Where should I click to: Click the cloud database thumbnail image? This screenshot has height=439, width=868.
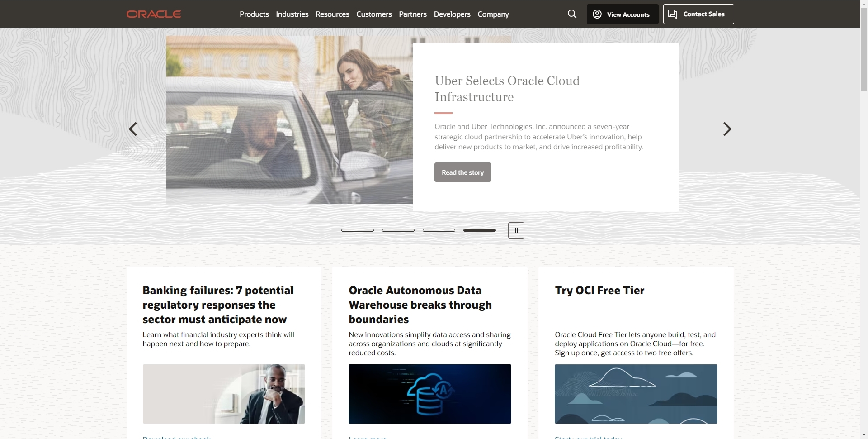point(430,394)
